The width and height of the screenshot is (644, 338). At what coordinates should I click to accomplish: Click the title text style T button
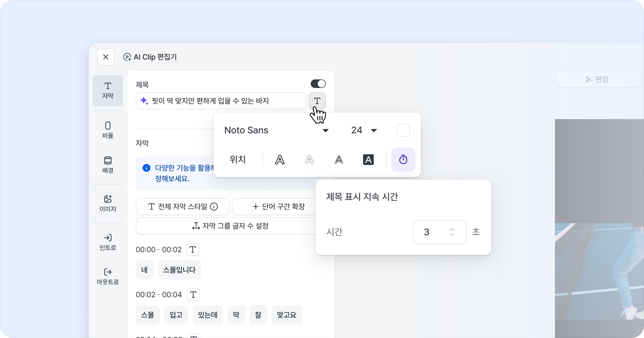[x=317, y=101]
